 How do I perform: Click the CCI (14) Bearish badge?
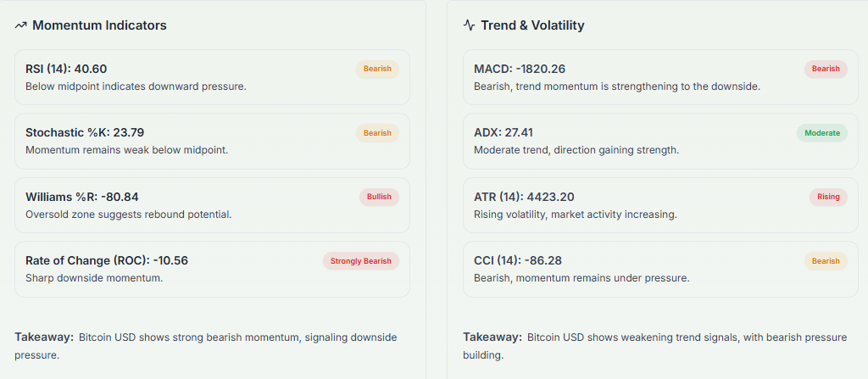(826, 261)
